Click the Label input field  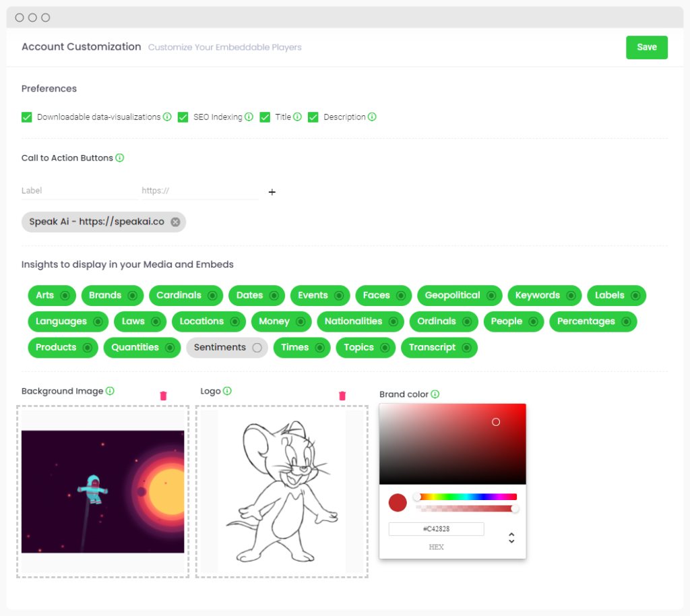(78, 191)
